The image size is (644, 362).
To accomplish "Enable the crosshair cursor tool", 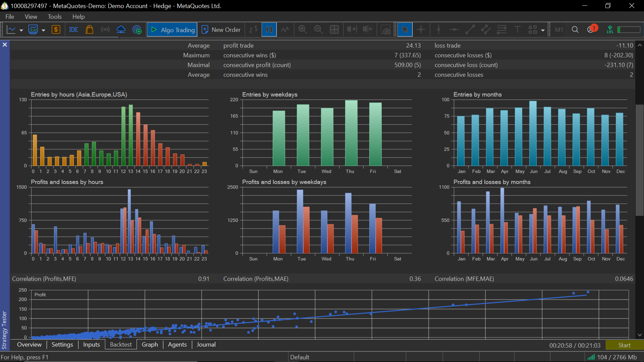I will [x=421, y=30].
